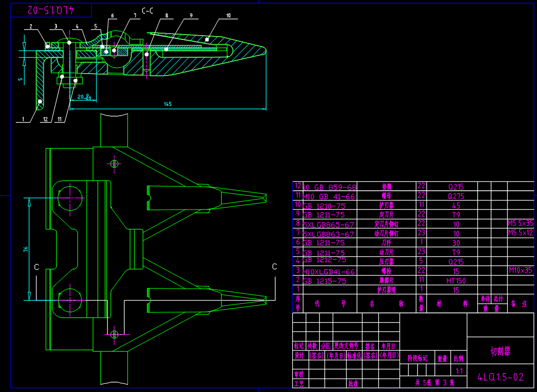The height and width of the screenshot is (392, 537).
Task: Click the remark M5.5x35
Action: pyautogui.click(x=521, y=223)
